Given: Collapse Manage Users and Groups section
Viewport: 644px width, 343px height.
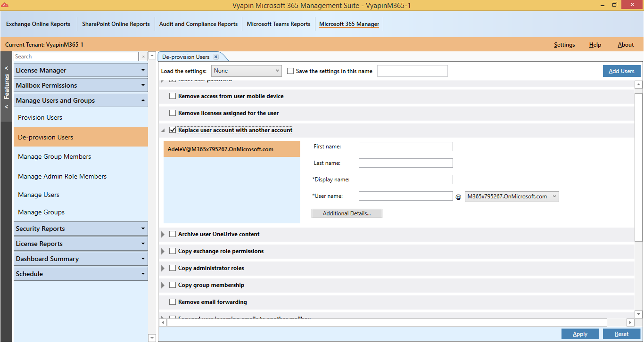Looking at the screenshot, I should [x=81, y=100].
